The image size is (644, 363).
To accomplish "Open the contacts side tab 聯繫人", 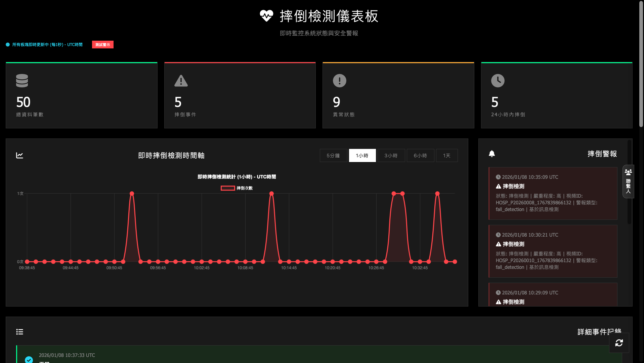I will click(628, 182).
